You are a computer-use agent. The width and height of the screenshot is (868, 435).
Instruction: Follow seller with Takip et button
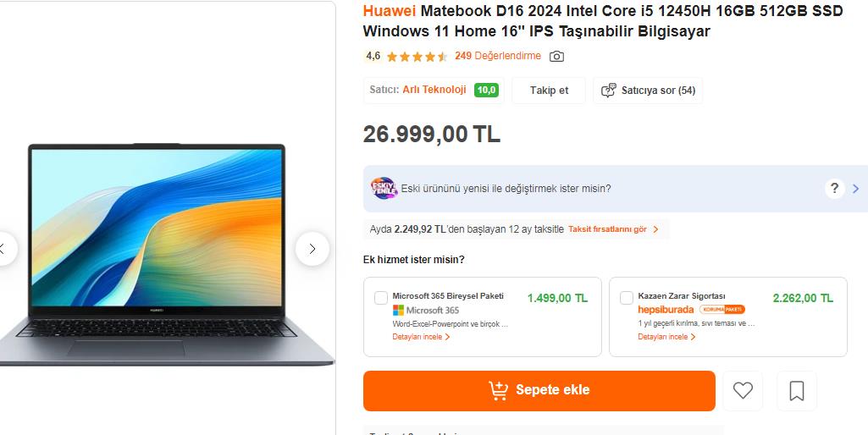tap(549, 91)
